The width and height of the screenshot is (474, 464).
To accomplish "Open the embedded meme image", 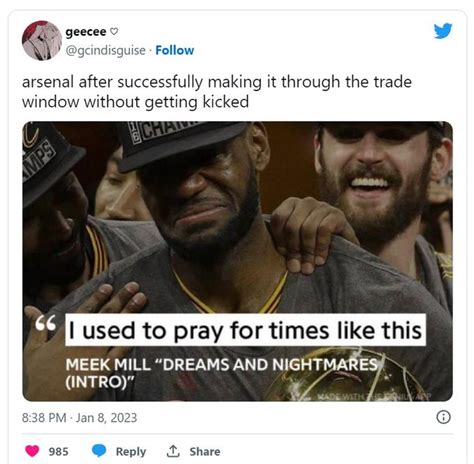I will [237, 261].
